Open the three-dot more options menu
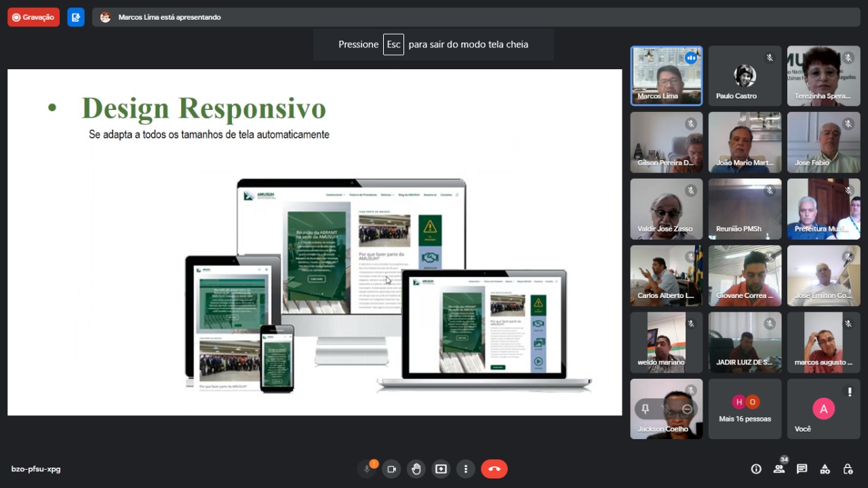 coord(466,469)
